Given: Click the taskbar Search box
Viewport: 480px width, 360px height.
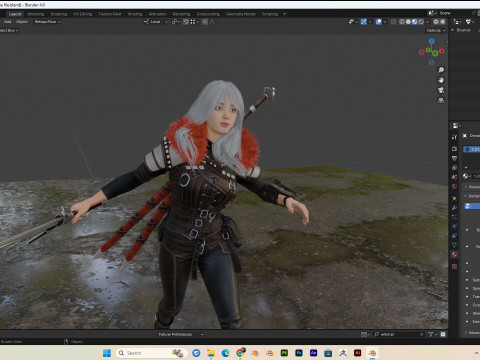Looking at the screenshot, I should (x=151, y=353).
